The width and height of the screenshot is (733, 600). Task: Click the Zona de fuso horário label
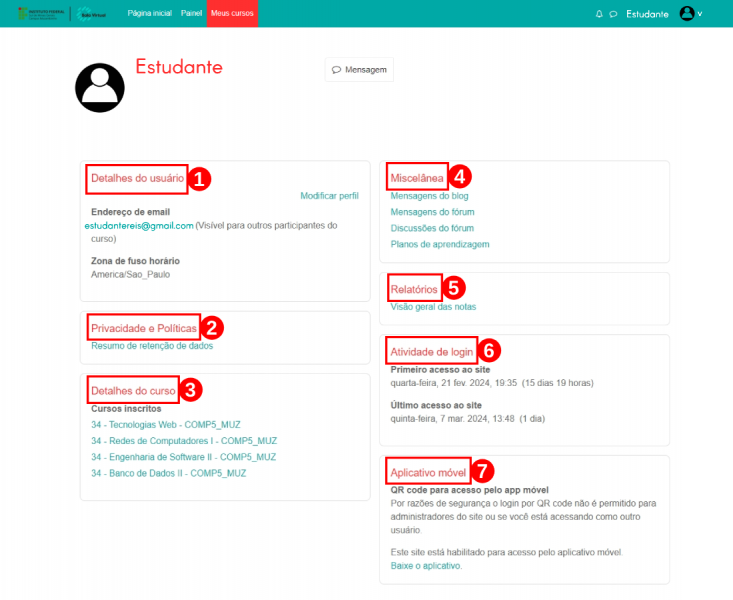(x=135, y=261)
